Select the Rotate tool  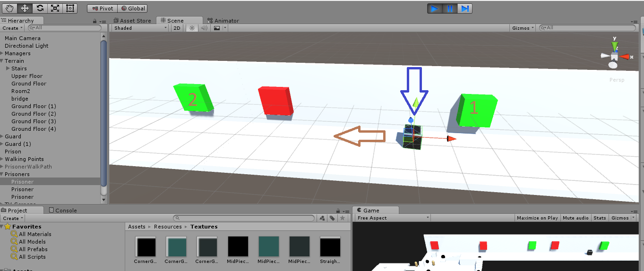pyautogui.click(x=40, y=8)
